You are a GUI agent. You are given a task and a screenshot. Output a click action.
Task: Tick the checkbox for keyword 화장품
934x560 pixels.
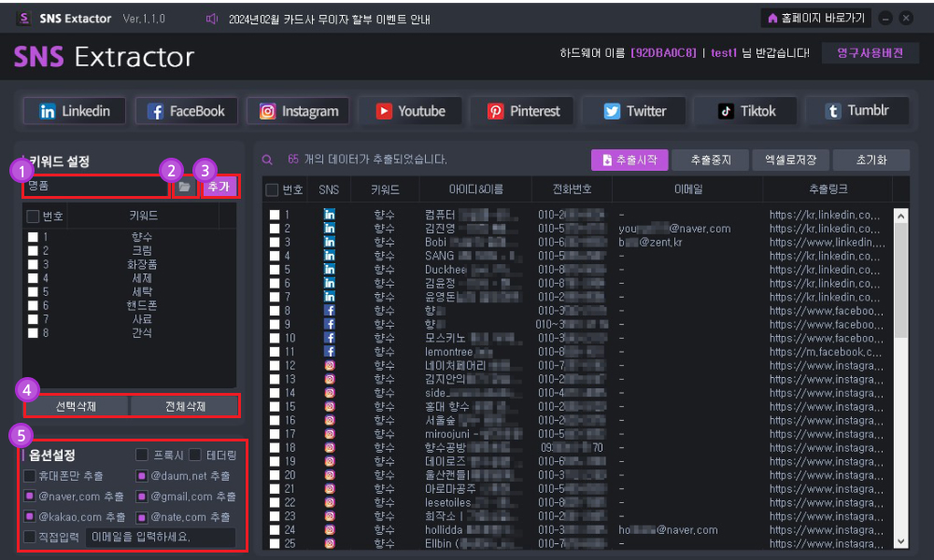pos(34,264)
